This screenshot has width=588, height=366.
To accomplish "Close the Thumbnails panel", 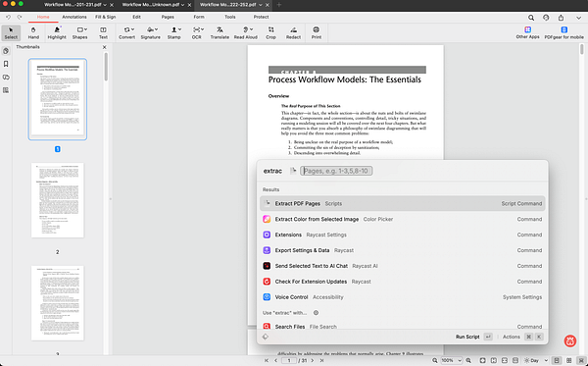I will [105, 47].
